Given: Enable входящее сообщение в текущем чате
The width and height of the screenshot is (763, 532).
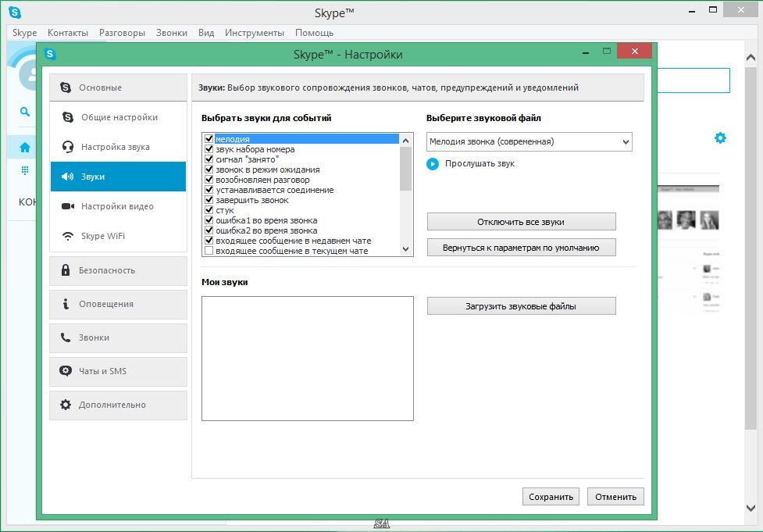Looking at the screenshot, I should 209,251.
